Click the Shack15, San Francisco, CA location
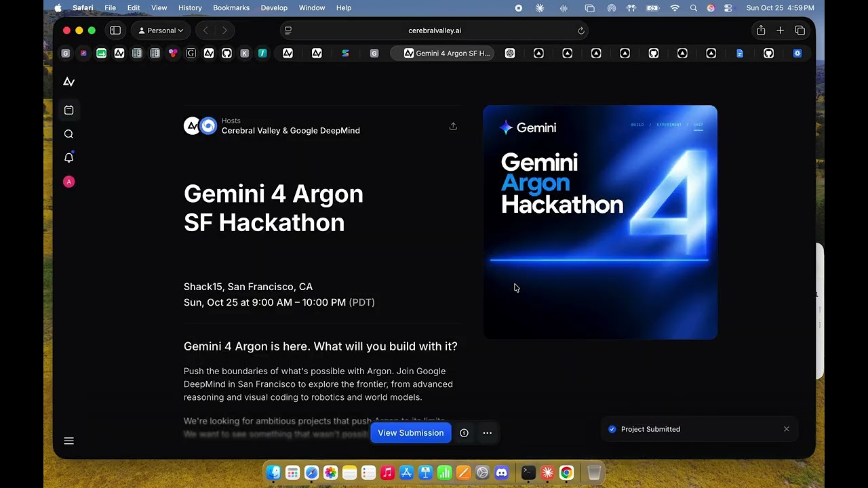 pyautogui.click(x=248, y=287)
